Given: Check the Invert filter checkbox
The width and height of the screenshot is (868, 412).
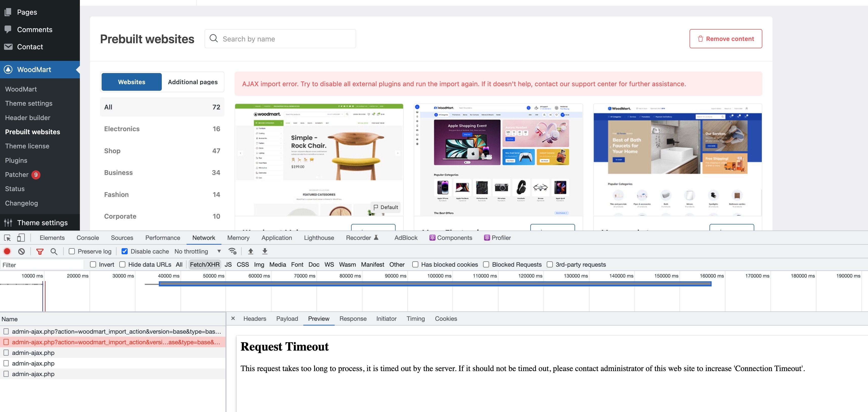Looking at the screenshot, I should 93,264.
